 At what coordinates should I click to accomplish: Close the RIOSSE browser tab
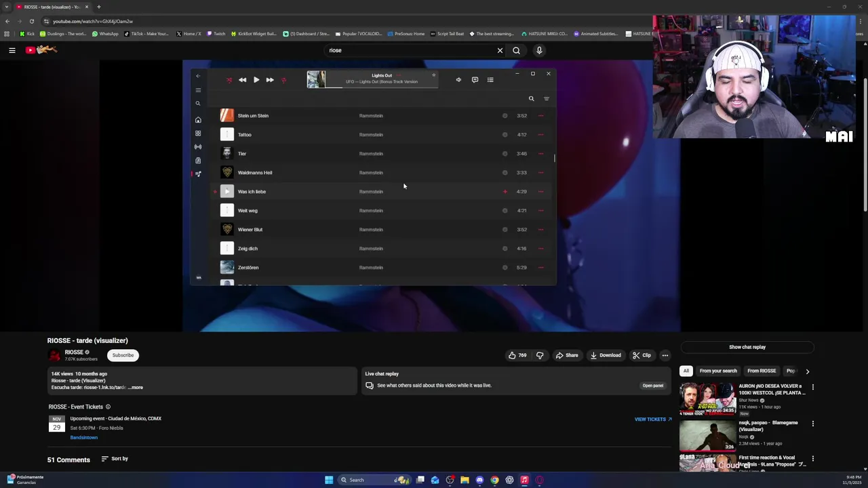[x=87, y=7]
